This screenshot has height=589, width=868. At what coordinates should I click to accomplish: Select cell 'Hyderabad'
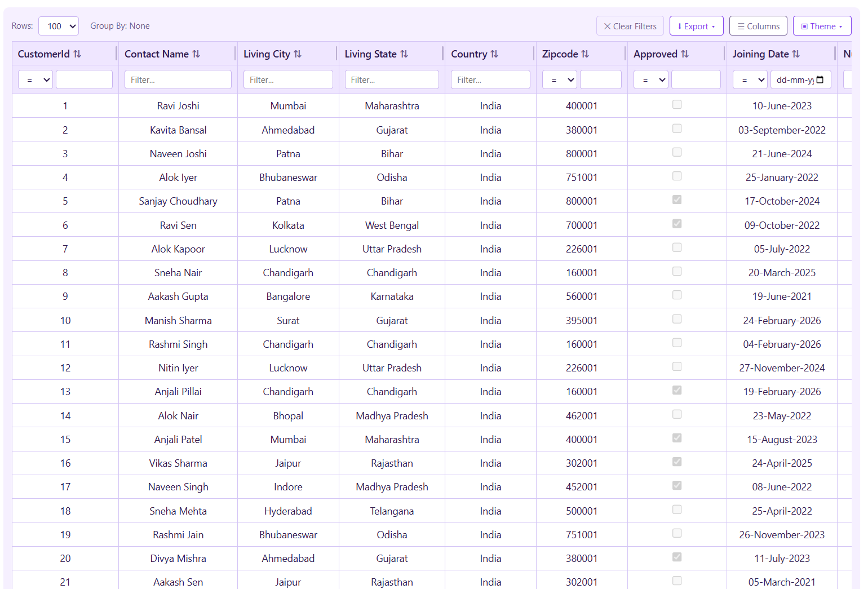click(x=288, y=511)
